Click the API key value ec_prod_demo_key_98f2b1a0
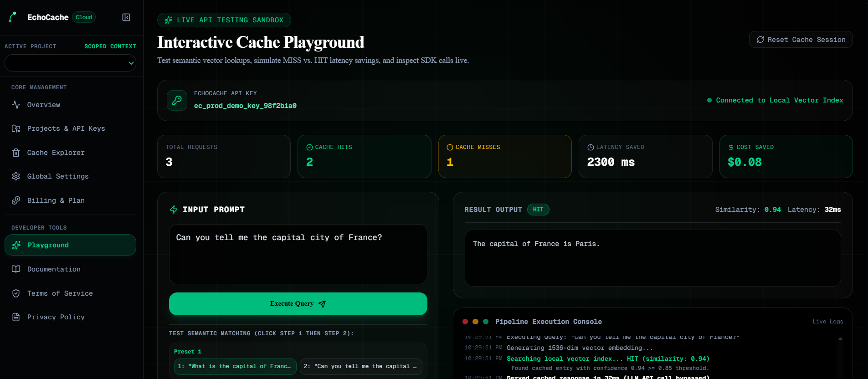 245,106
